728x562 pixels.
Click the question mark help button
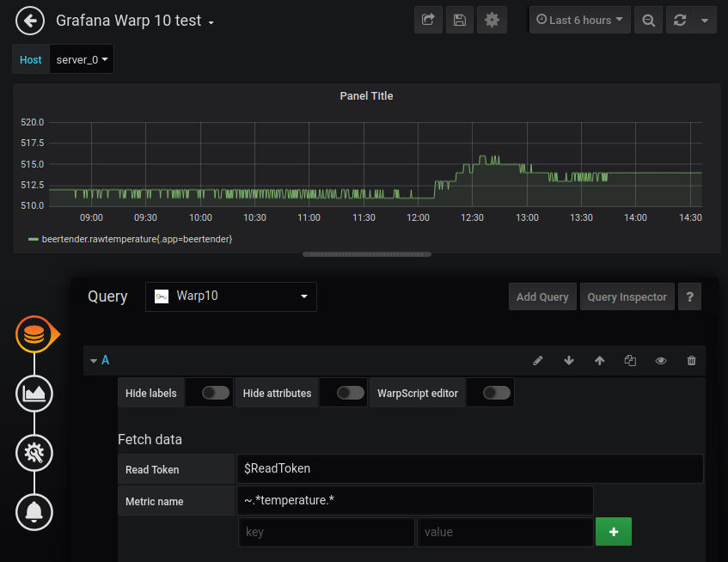pos(689,296)
